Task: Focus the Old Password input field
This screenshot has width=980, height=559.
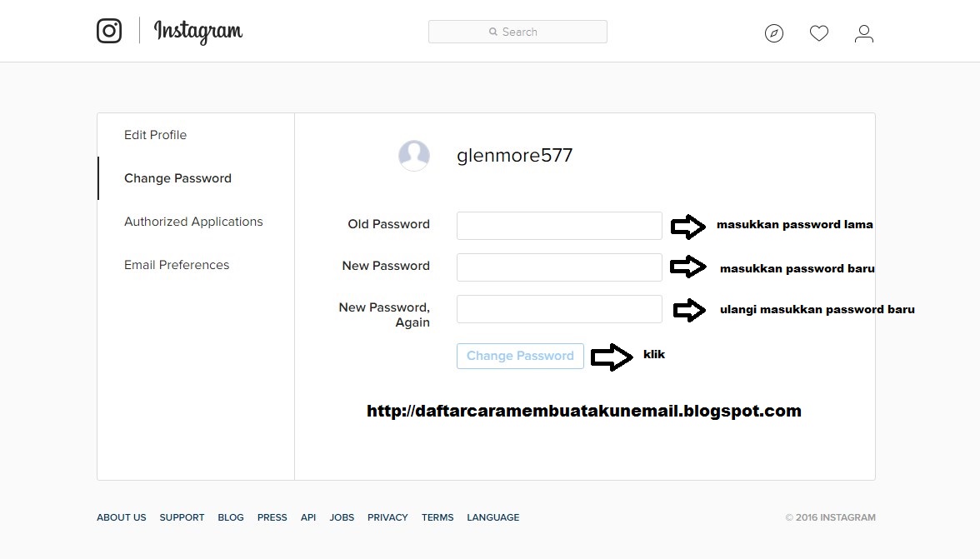Action: pos(558,225)
